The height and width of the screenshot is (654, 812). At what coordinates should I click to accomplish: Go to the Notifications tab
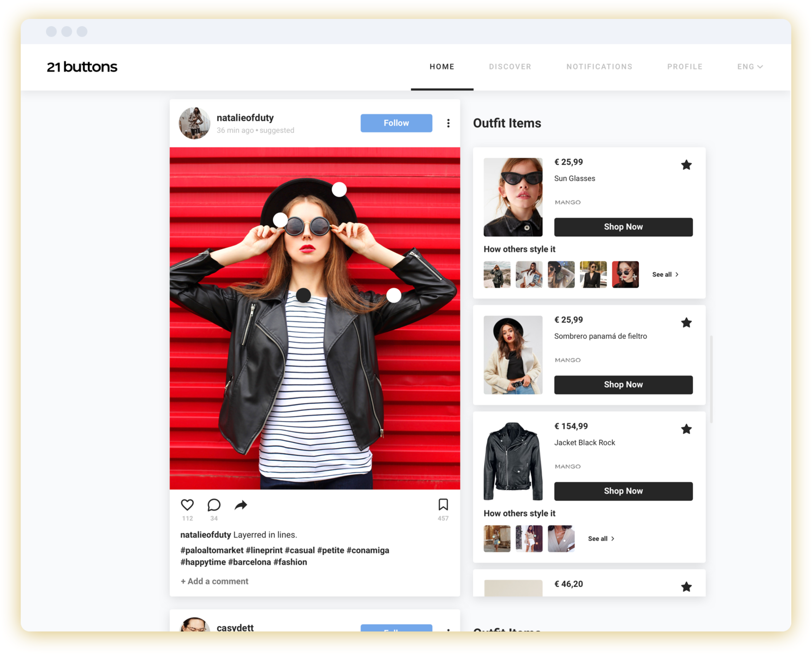point(599,67)
